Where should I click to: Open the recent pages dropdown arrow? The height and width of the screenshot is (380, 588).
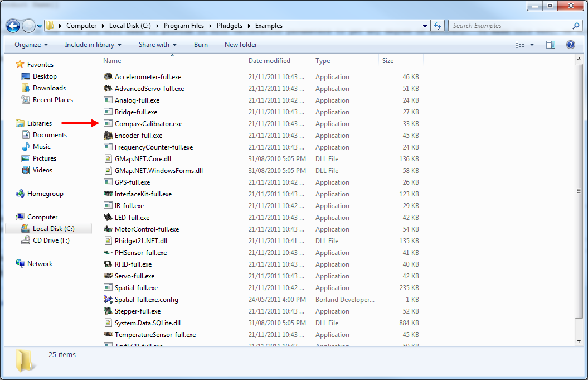[x=40, y=26]
